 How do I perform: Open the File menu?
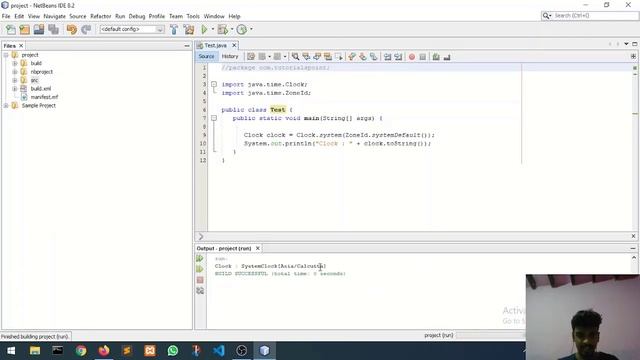(x=6, y=16)
